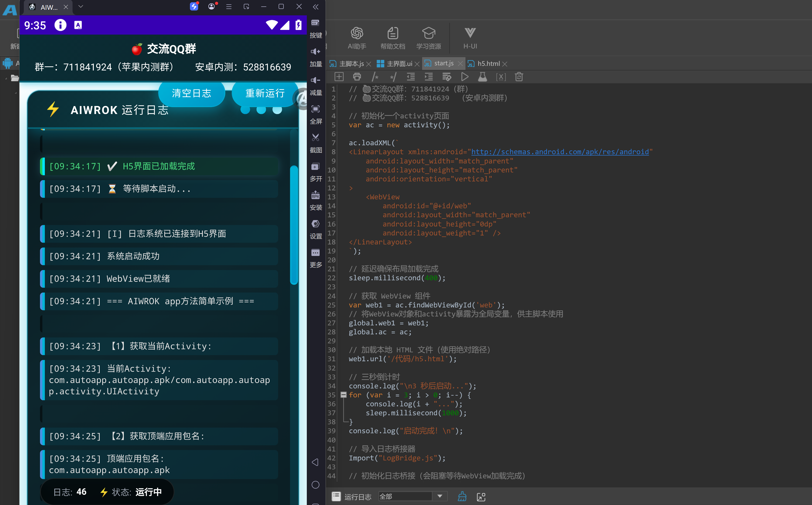Collapse the for loop at line 35

click(343, 395)
